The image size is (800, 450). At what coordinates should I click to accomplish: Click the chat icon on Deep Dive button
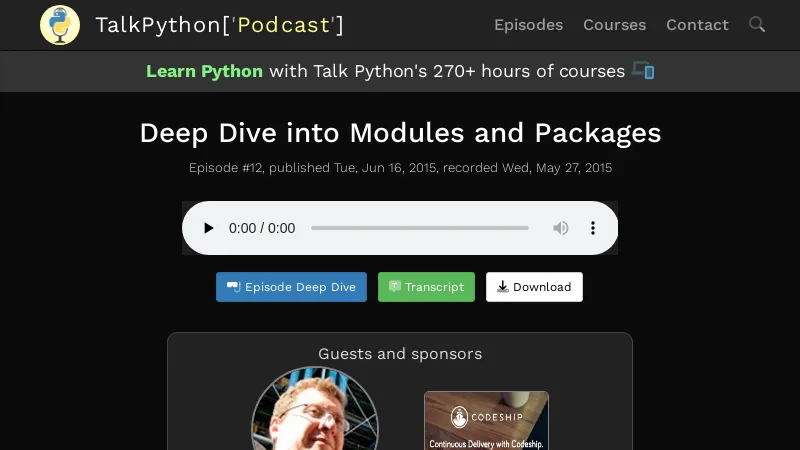click(233, 286)
